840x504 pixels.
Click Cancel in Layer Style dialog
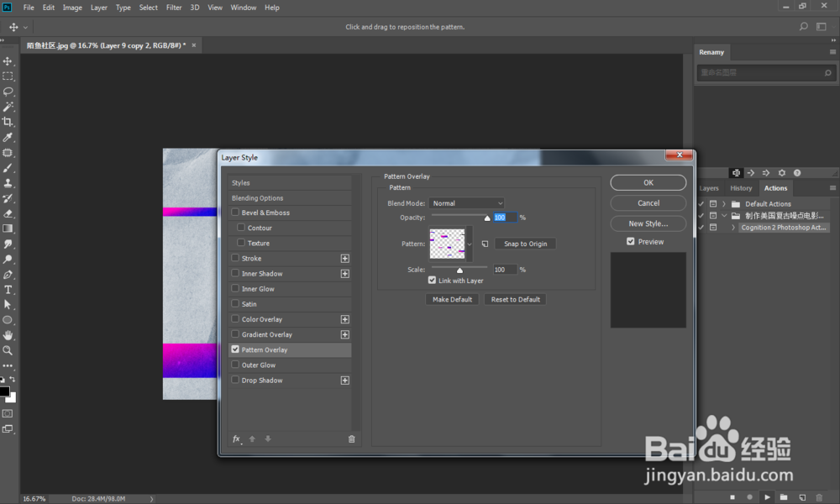648,203
